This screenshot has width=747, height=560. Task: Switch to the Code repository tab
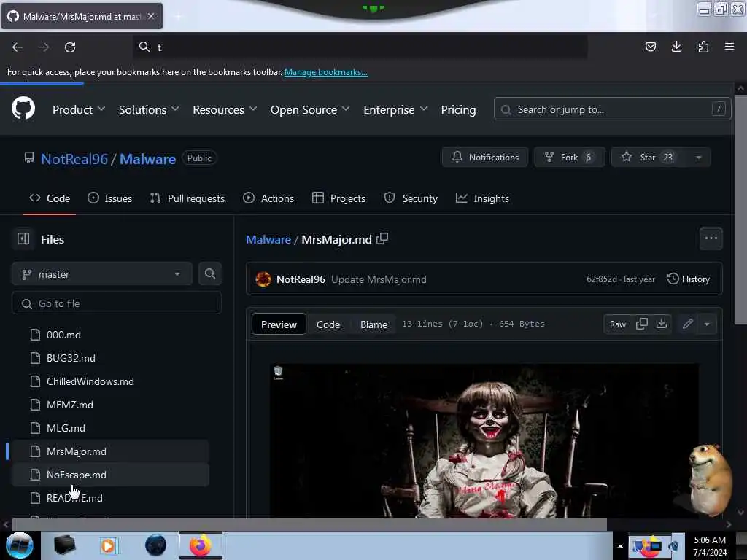[x=50, y=198]
